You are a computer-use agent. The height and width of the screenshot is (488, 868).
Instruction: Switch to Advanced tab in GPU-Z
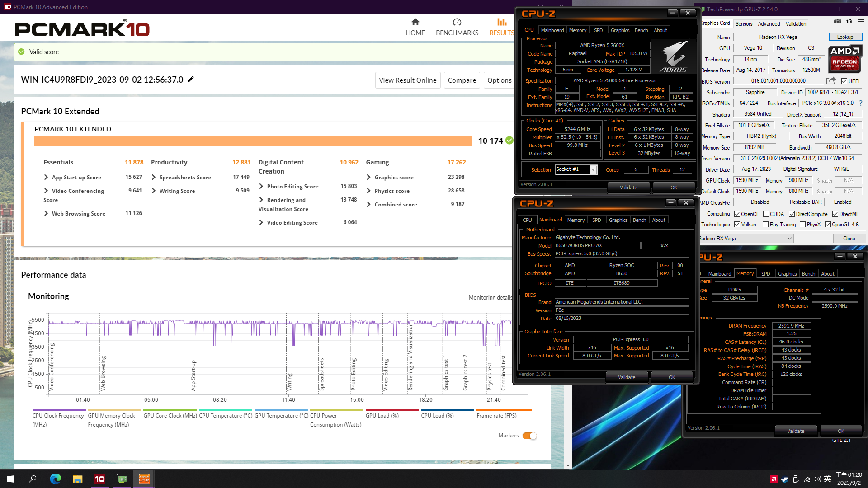[769, 24]
